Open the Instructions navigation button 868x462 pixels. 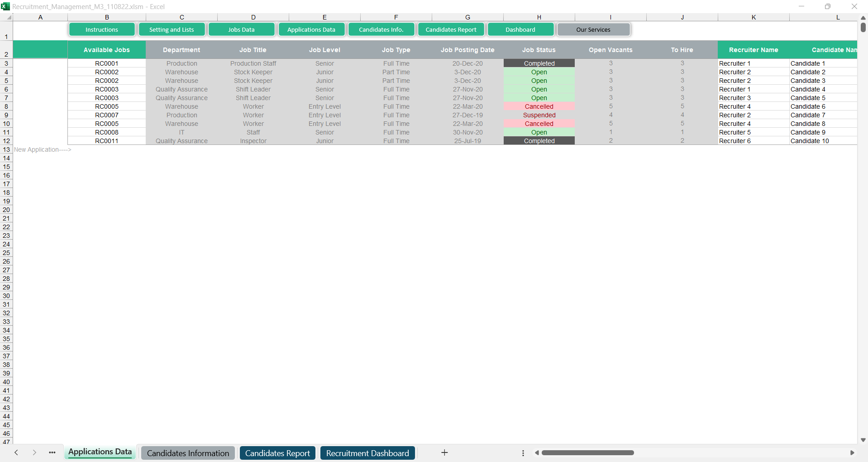pos(102,29)
